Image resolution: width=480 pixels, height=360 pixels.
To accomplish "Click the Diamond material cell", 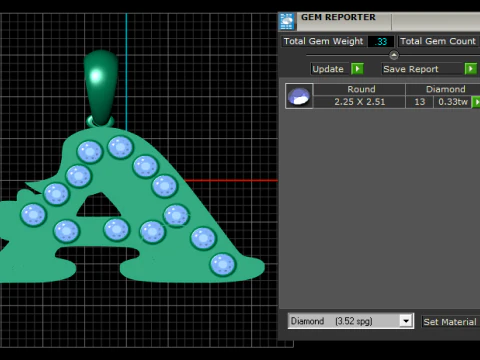I will pos(443,89).
